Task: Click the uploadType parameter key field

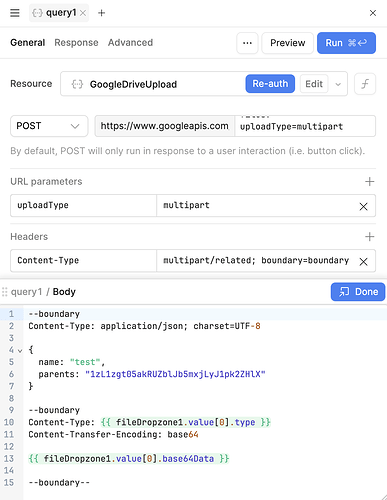Action: pos(83,205)
